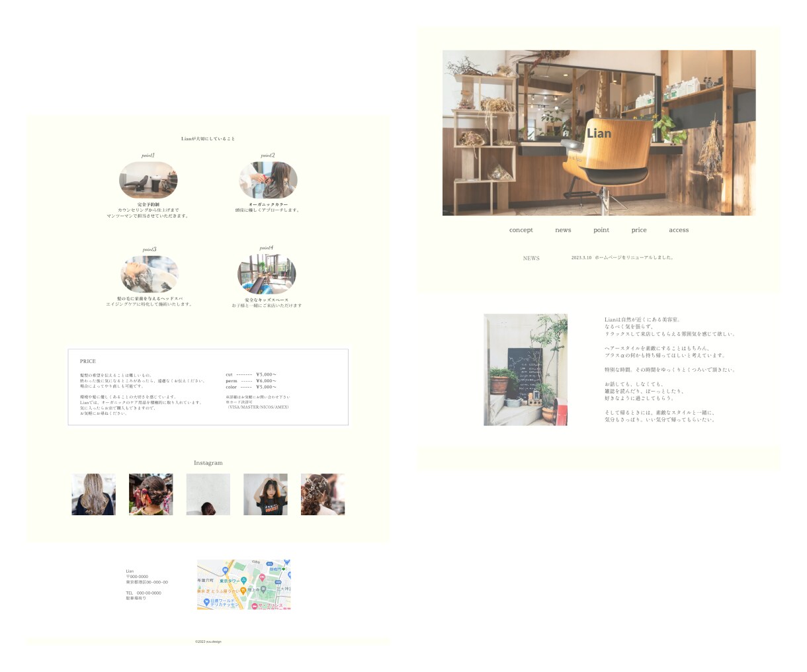Open the point1 reservation-only oval image

(x=148, y=180)
